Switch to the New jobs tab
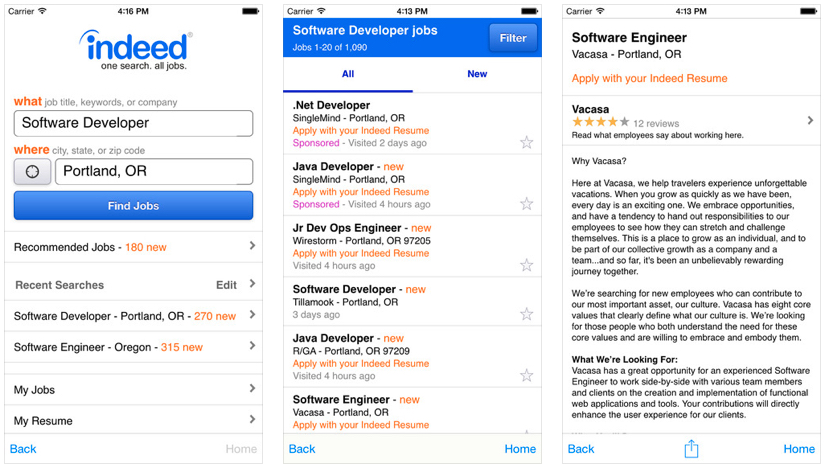Screen dimensions: 825x467 click(477, 74)
